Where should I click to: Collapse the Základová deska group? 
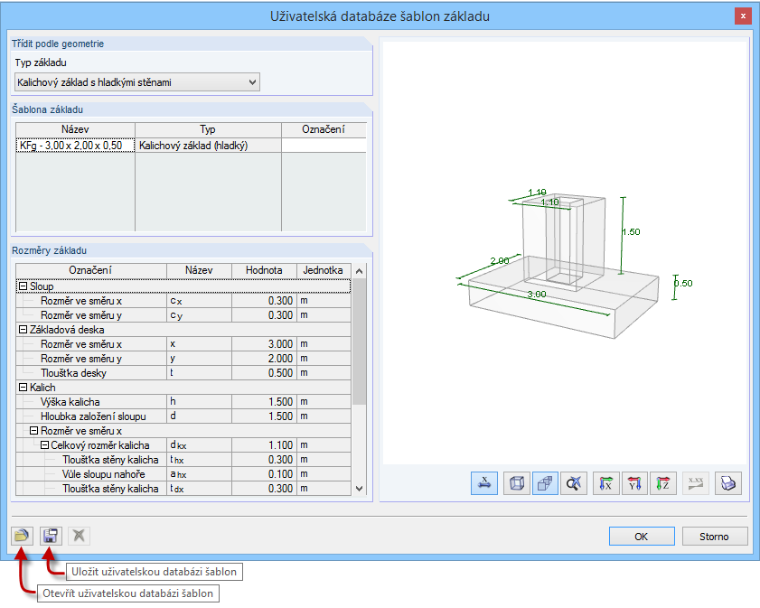tap(23, 330)
